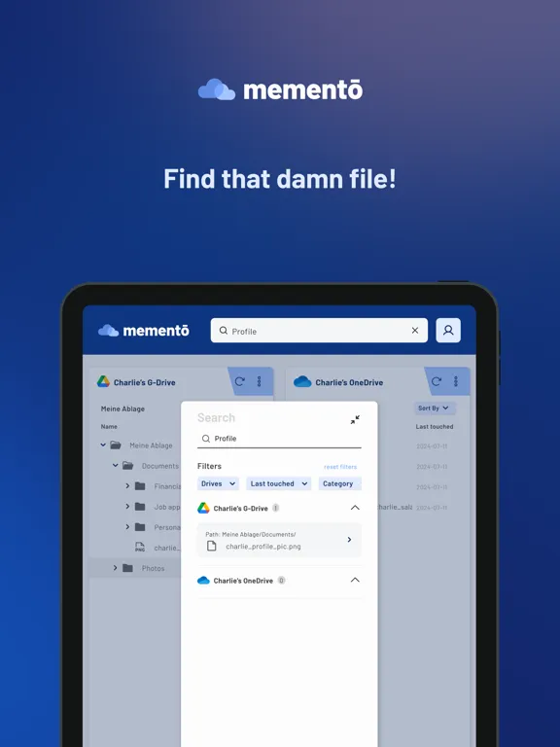560x747 pixels.
Task: Refresh Charlie's G-Drive panel
Action: coord(239,381)
